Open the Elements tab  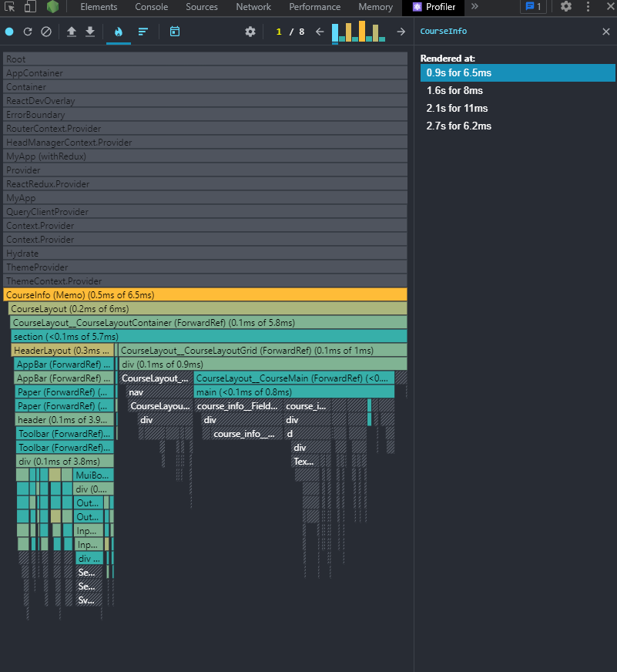(99, 7)
